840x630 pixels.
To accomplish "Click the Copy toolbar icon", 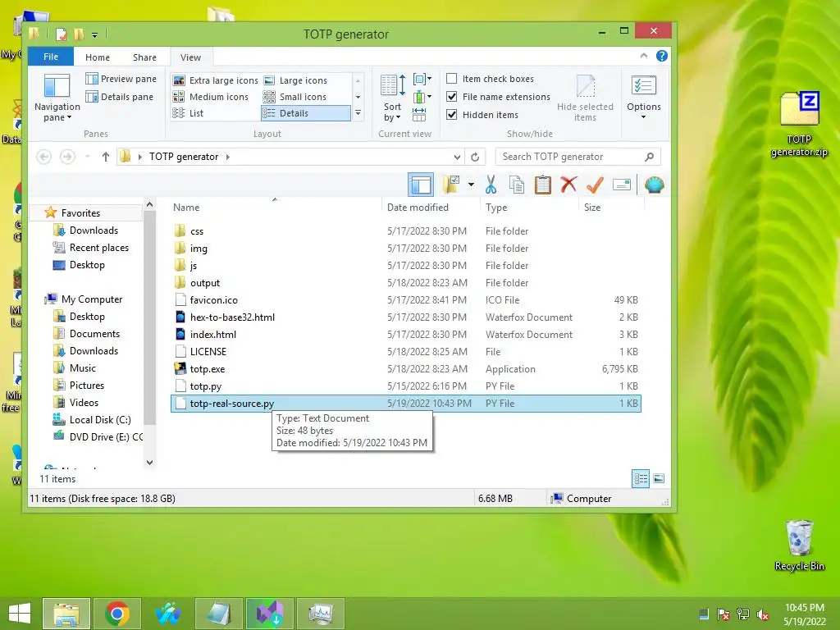I will click(x=517, y=185).
